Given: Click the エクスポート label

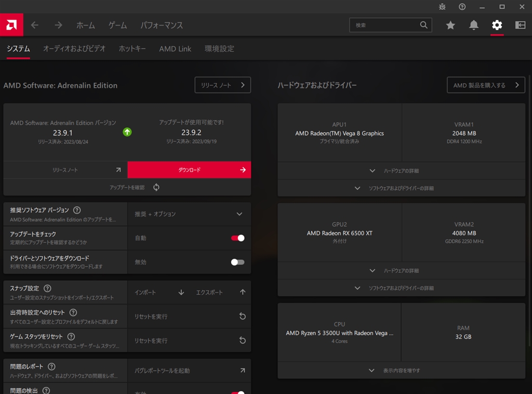Looking at the screenshot, I should (x=209, y=293).
